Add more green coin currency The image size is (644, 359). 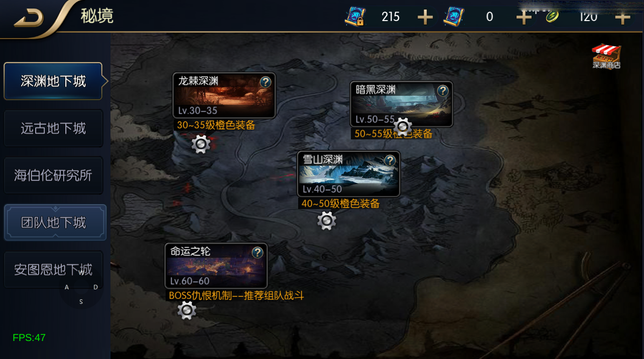[x=622, y=17]
